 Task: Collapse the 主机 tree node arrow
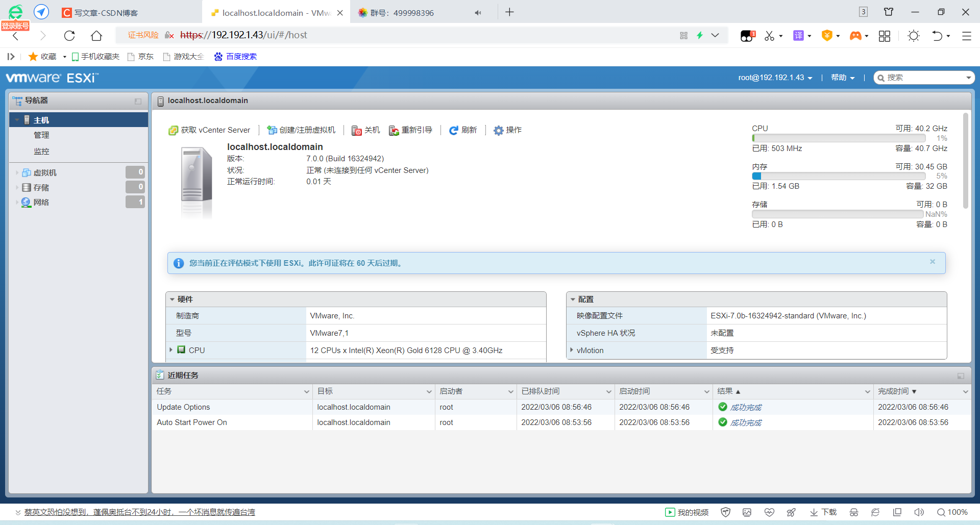click(x=17, y=120)
